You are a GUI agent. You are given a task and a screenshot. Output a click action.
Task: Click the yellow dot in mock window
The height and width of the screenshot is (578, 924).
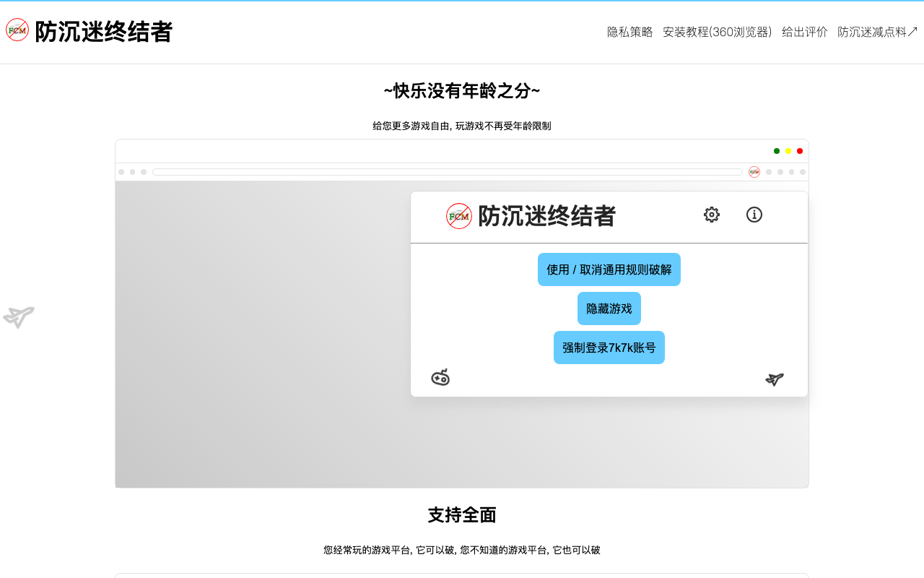point(788,151)
